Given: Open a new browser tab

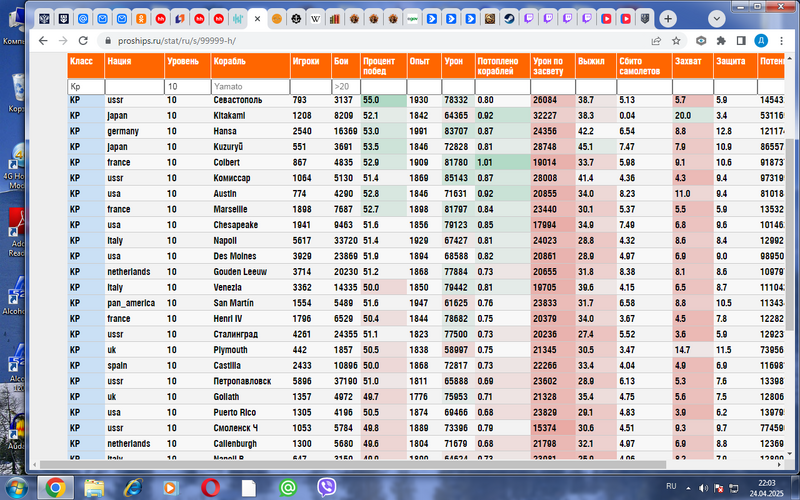Looking at the screenshot, I should click(x=667, y=19).
